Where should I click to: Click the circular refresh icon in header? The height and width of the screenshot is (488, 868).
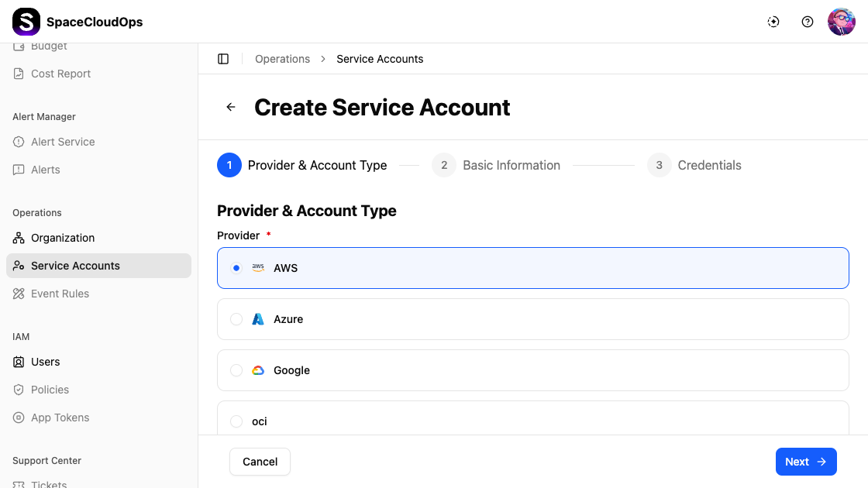[x=773, y=22]
